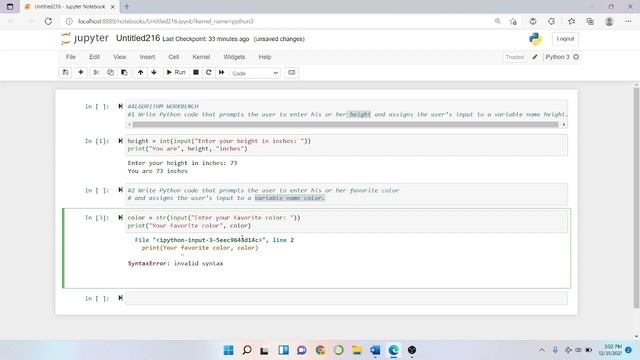Viewport: 640px width, 360px height.
Task: Click the 'SyntaxError: invalid syntax' text
Action: [x=176, y=263]
